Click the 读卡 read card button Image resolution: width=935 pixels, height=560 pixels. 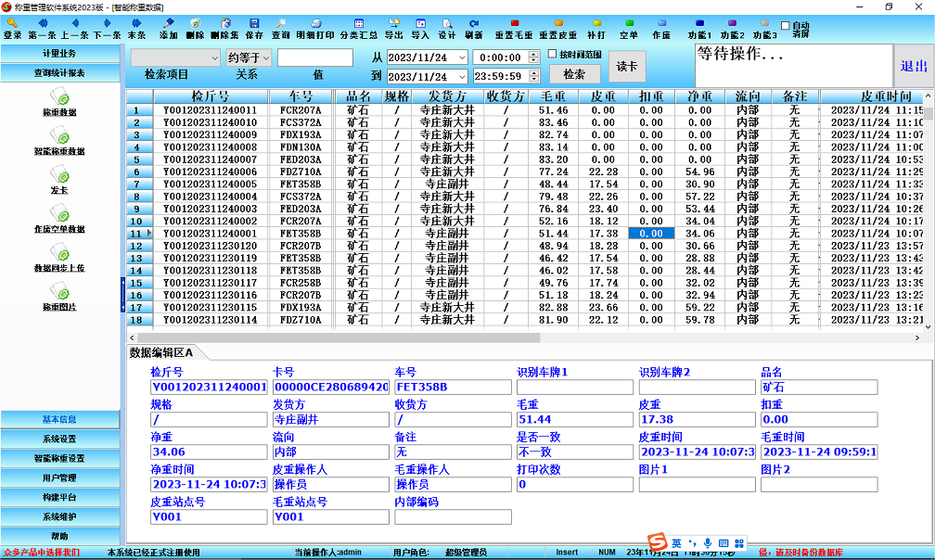[626, 67]
